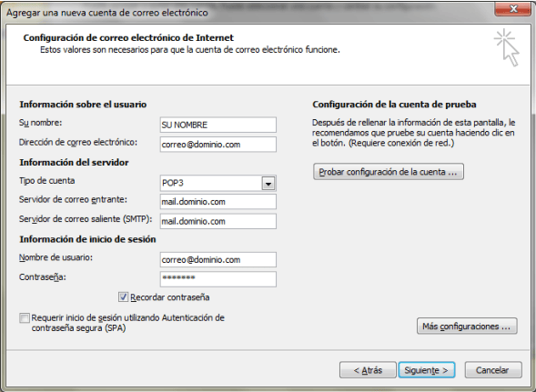Select the POP3 account type combo box
Image resolution: width=536 pixels, height=392 pixels.
(x=218, y=183)
